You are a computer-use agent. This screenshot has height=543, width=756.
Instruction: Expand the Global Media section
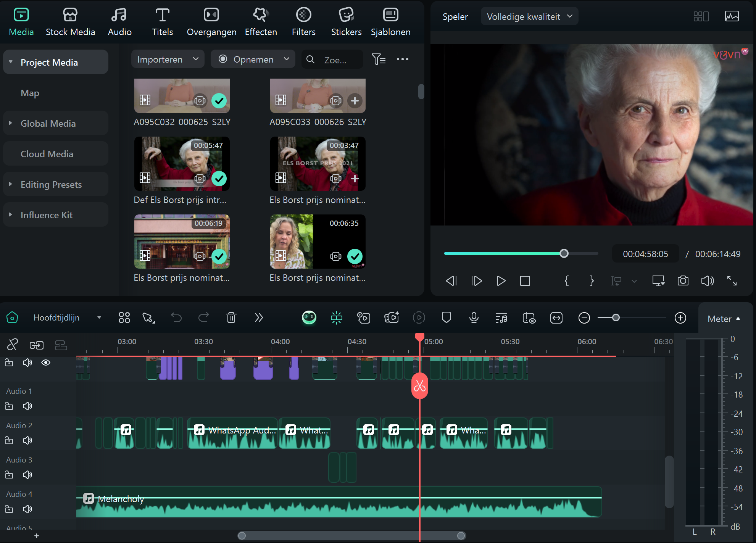pyautogui.click(x=48, y=123)
